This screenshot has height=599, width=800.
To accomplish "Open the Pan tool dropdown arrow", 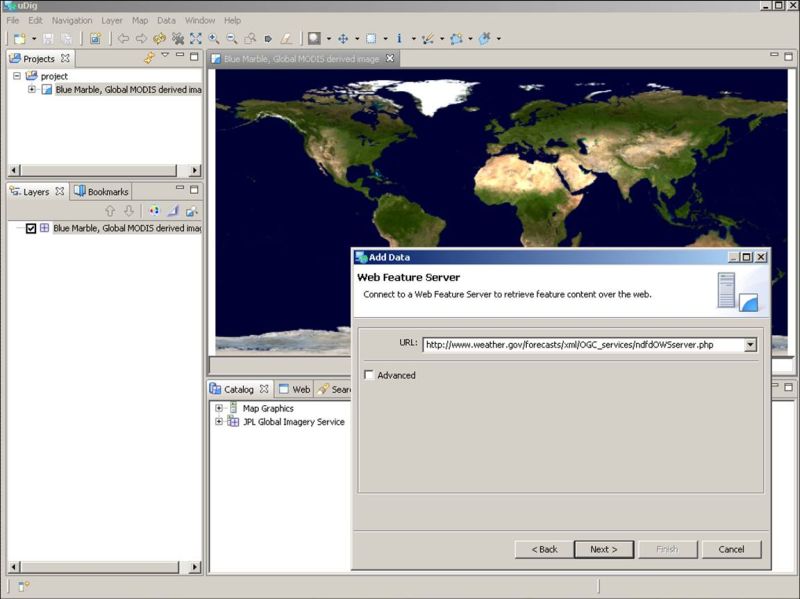I will click(x=357, y=39).
